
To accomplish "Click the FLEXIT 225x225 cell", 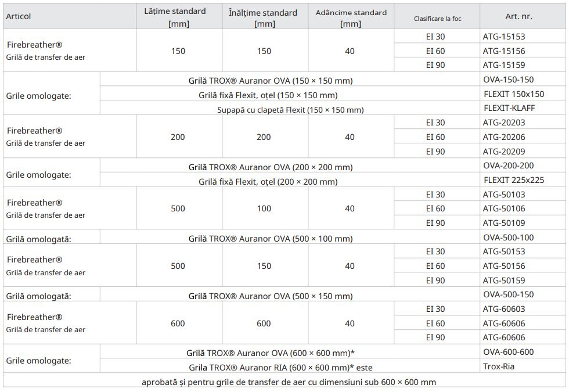I will coord(514,180).
